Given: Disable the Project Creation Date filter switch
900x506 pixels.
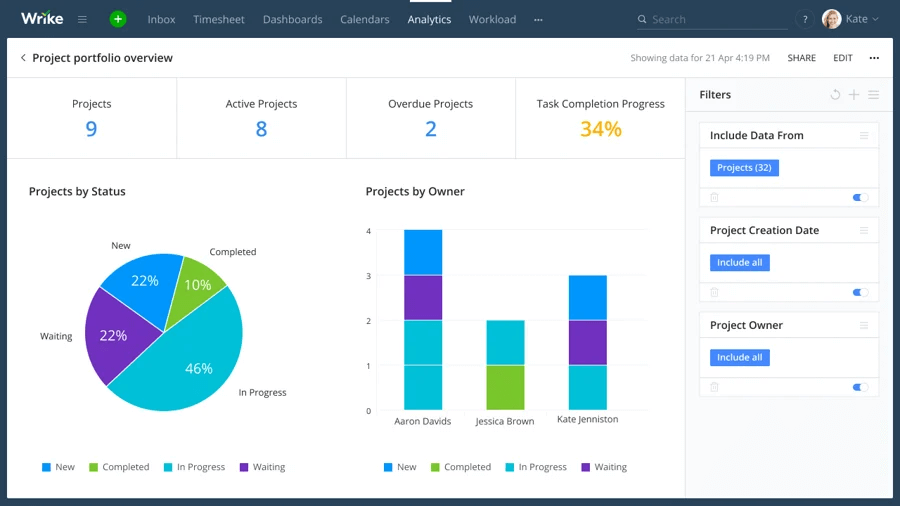Looking at the screenshot, I should coord(860,293).
